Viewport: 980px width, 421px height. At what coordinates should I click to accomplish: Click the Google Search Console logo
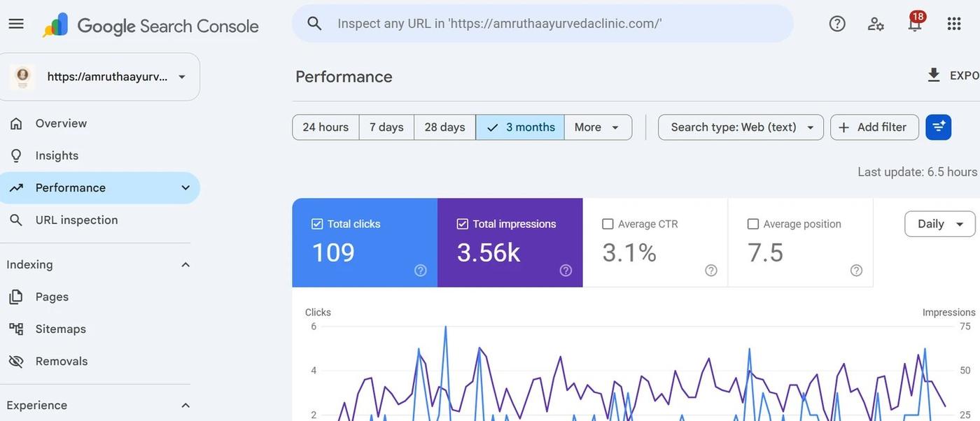pos(150,26)
